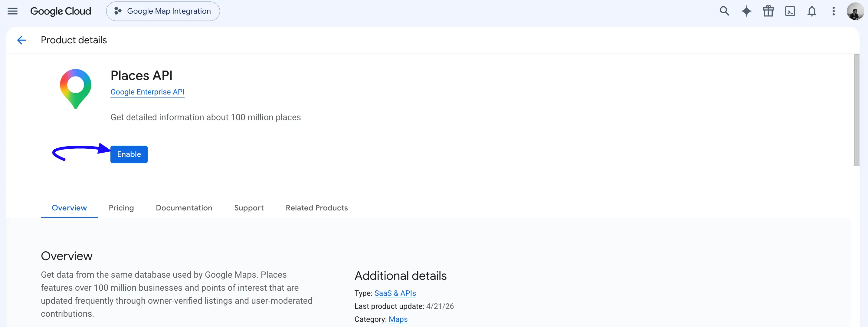Follow the SaaS & APIs type link
This screenshot has height=327, width=868.
click(x=395, y=293)
